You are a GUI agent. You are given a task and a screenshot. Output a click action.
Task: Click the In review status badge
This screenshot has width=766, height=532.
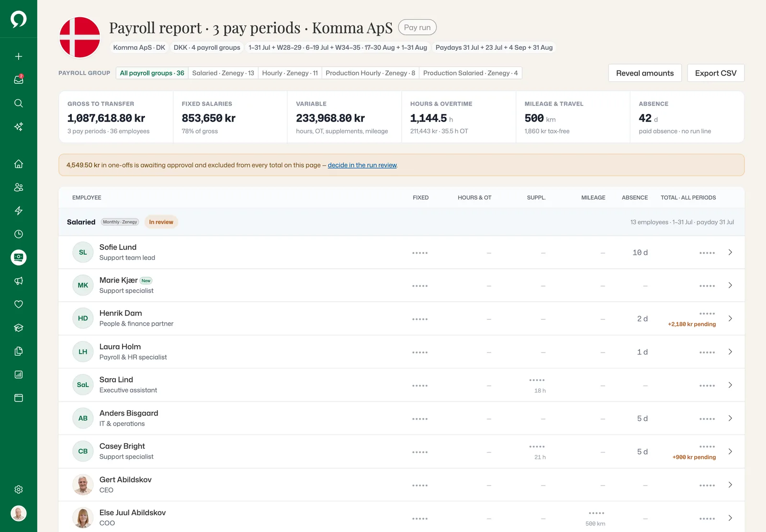pos(161,222)
